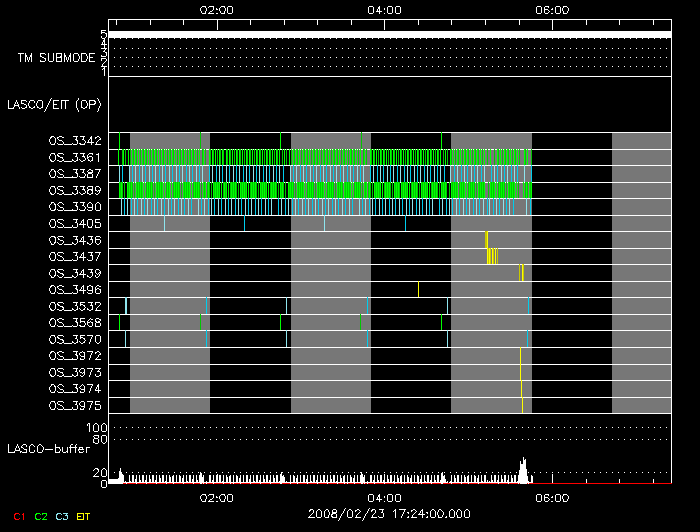The height and width of the screenshot is (532, 700).
Task: Select the OS_3389 row label
Action: 75,191
